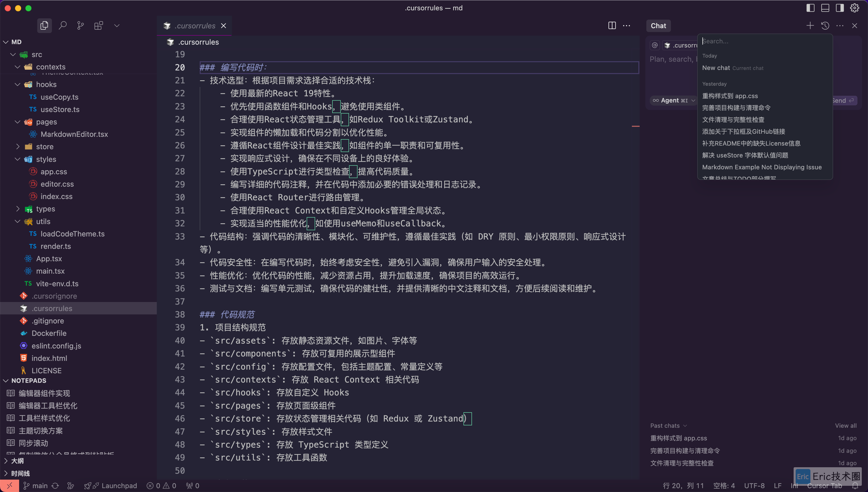Click the @ add context button
This screenshot has width=868, height=492.
tap(655, 45)
